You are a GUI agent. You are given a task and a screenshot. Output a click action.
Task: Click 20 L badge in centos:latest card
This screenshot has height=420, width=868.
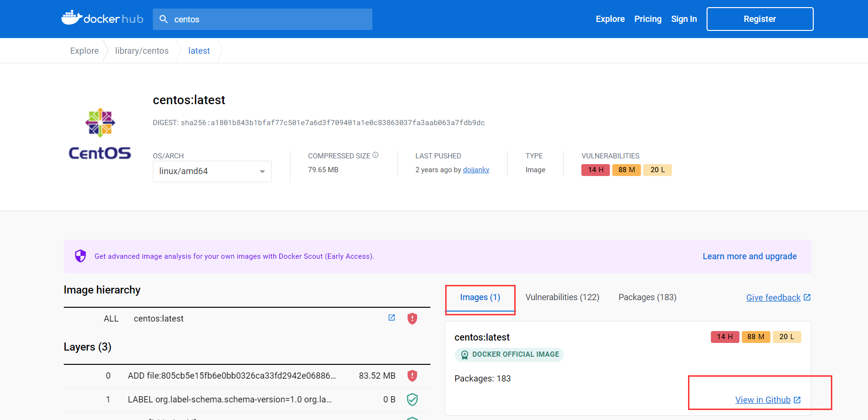[787, 337]
